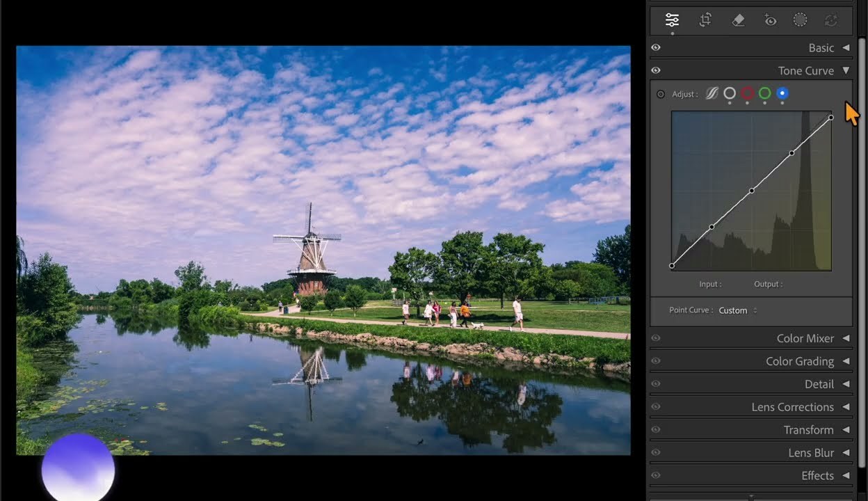Screen dimensions: 868x501
Task: Expand the Transform panel triangle
Action: (846, 430)
